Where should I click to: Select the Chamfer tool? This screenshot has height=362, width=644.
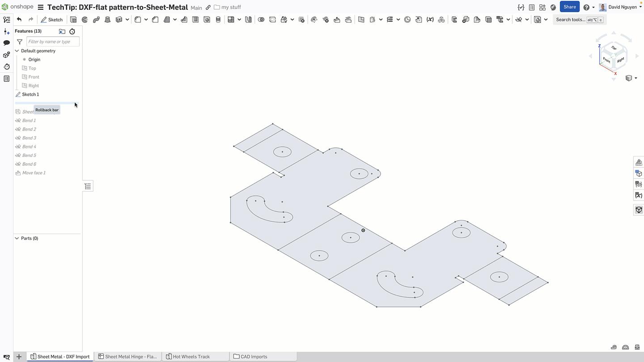click(x=155, y=20)
